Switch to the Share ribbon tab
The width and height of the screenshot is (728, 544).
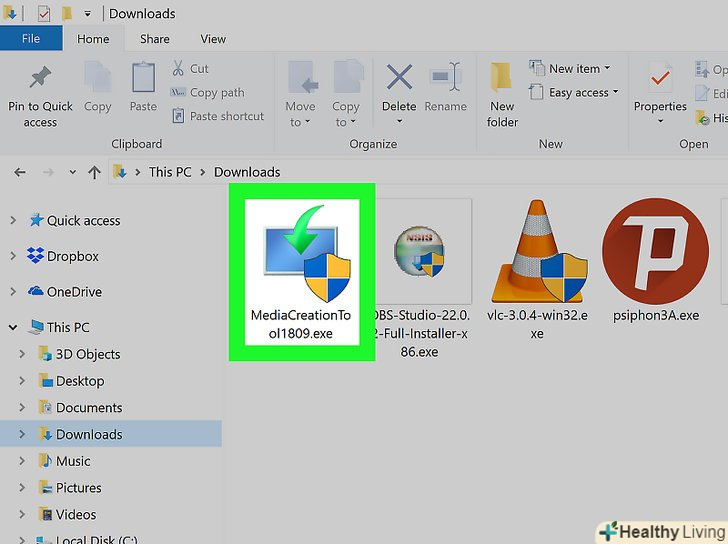(155, 39)
